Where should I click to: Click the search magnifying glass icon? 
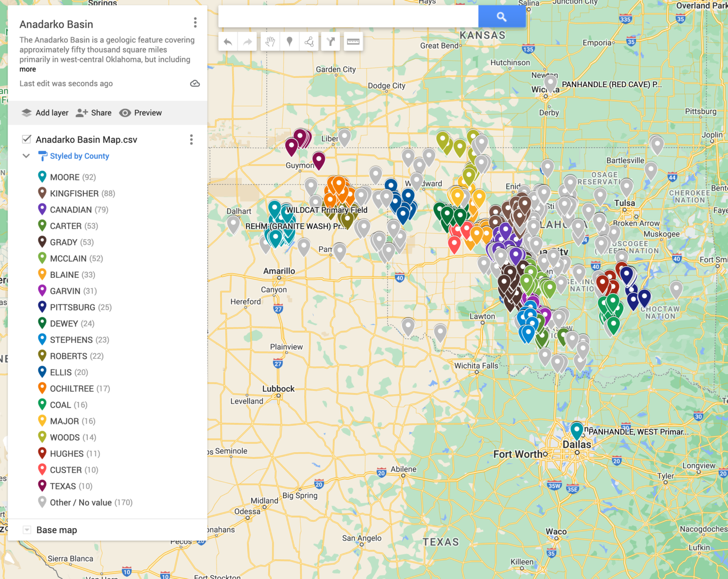pos(502,16)
